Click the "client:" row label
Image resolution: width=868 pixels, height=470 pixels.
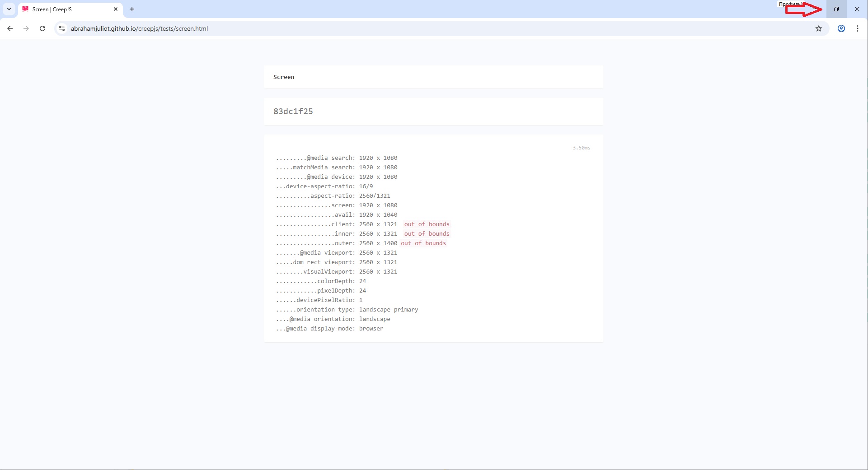coord(343,224)
